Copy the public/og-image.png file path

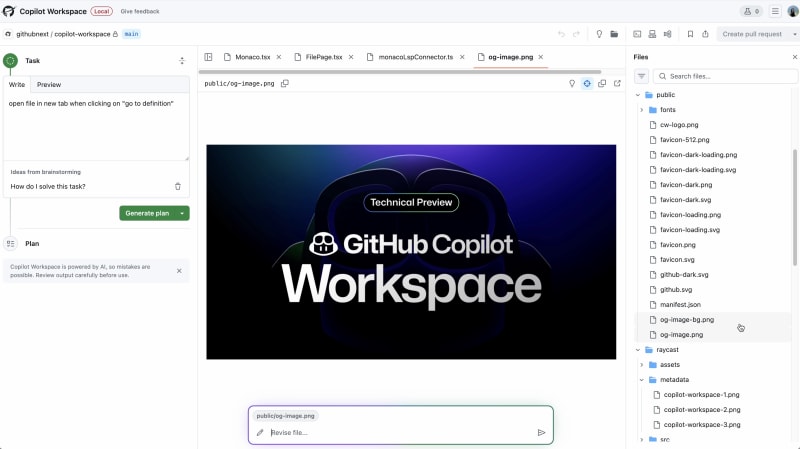pos(285,84)
